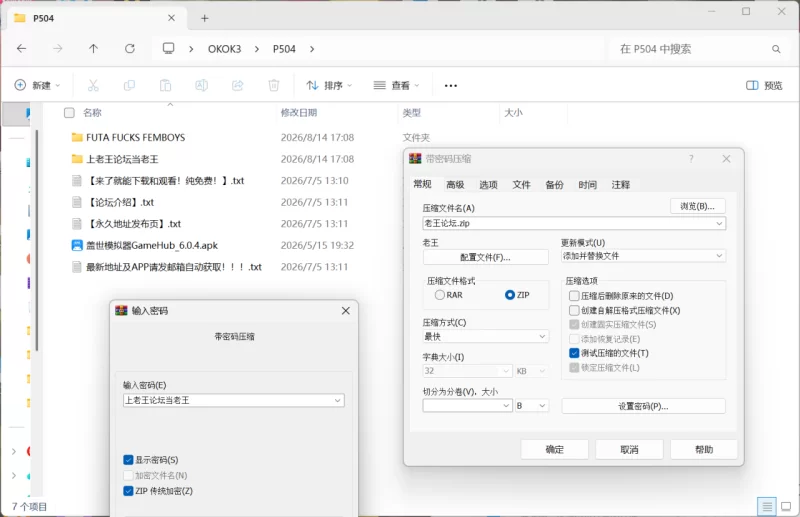The width and height of the screenshot is (800, 517).
Task: Close the password entry dialog
Action: pos(345,311)
